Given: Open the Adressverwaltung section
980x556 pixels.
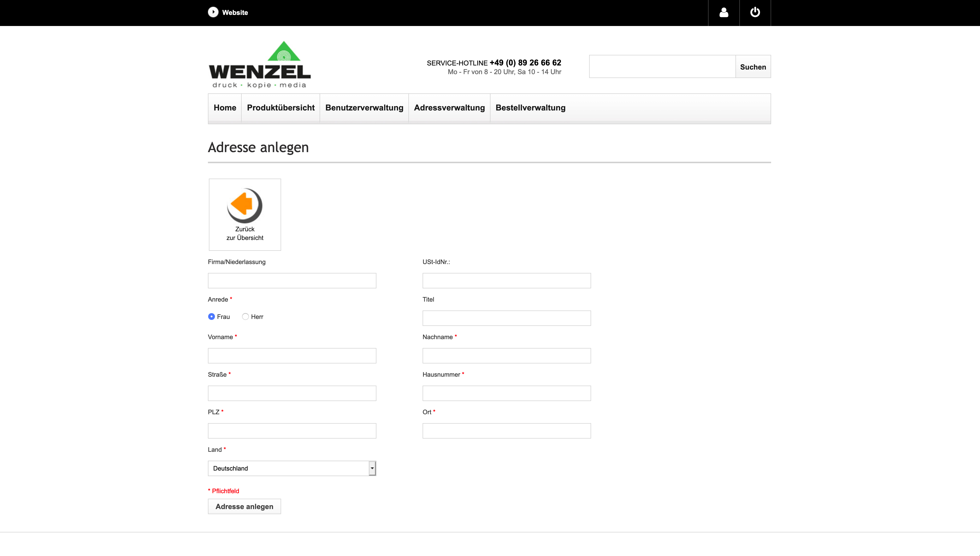Looking at the screenshot, I should tap(449, 108).
